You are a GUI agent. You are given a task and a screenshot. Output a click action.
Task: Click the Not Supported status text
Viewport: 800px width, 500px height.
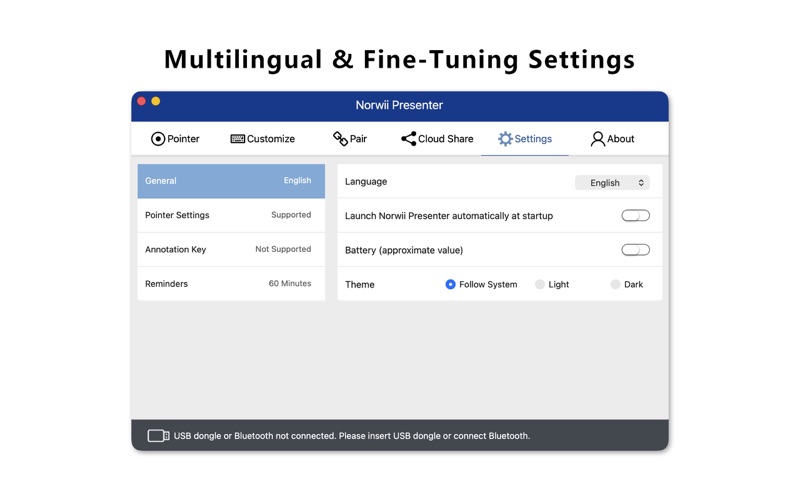[x=283, y=249]
